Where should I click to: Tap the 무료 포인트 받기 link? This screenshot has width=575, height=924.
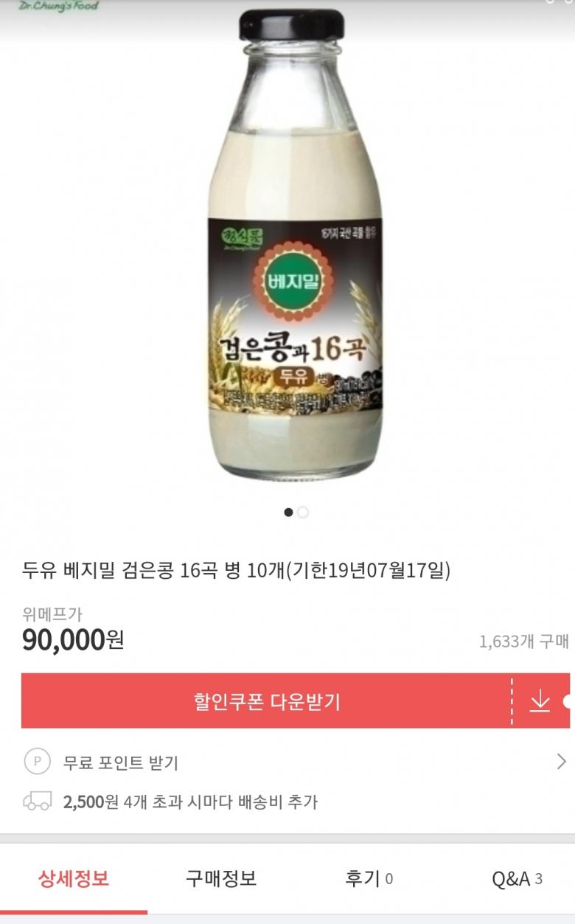(121, 763)
